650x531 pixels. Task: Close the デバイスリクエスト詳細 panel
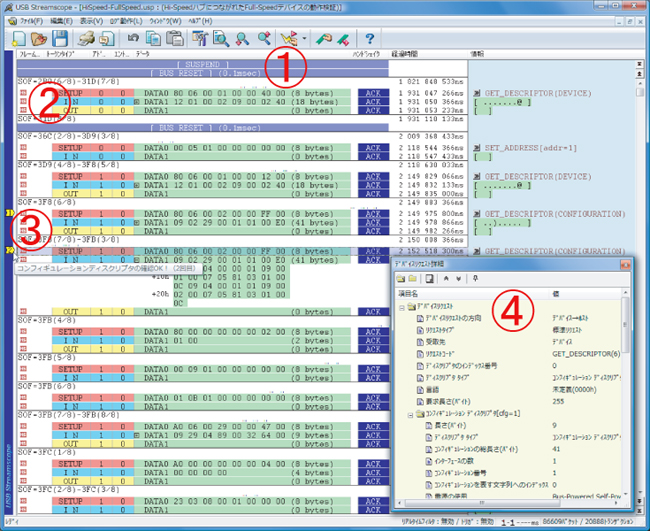pyautogui.click(x=625, y=264)
